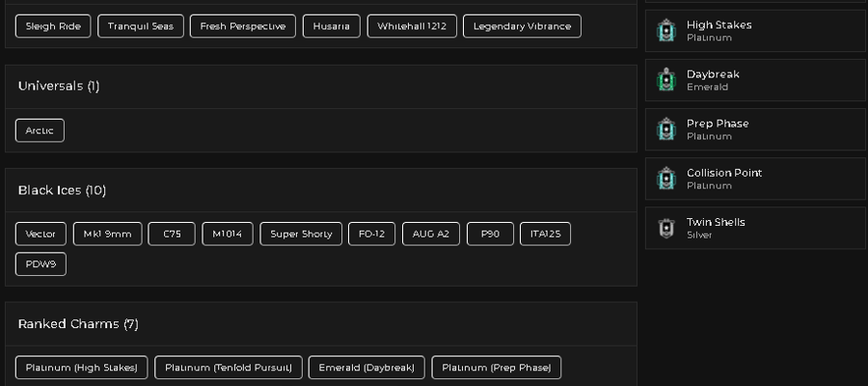
Task: Click Platinum (Tenfold Pursuit) charm tag
Action: (228, 368)
